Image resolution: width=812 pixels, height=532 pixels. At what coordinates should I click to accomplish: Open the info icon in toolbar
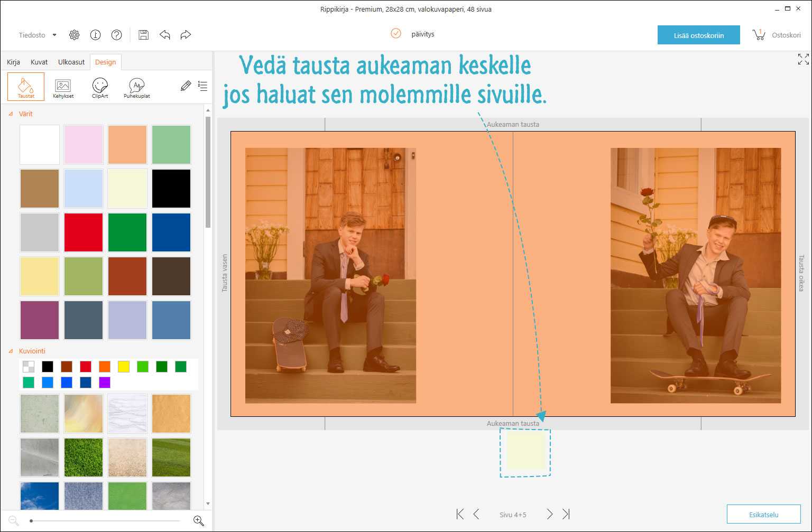(x=96, y=35)
